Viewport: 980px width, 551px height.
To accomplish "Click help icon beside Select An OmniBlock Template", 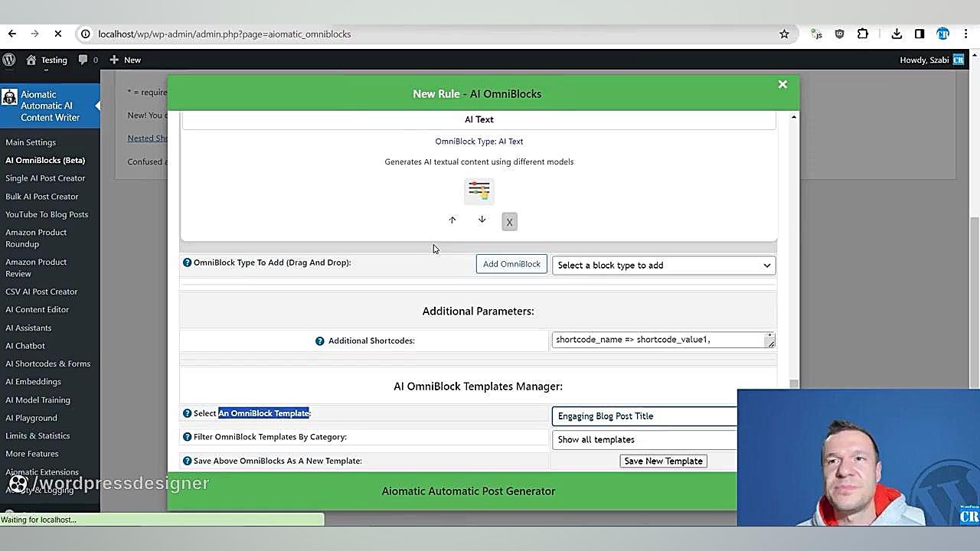I will (x=187, y=413).
